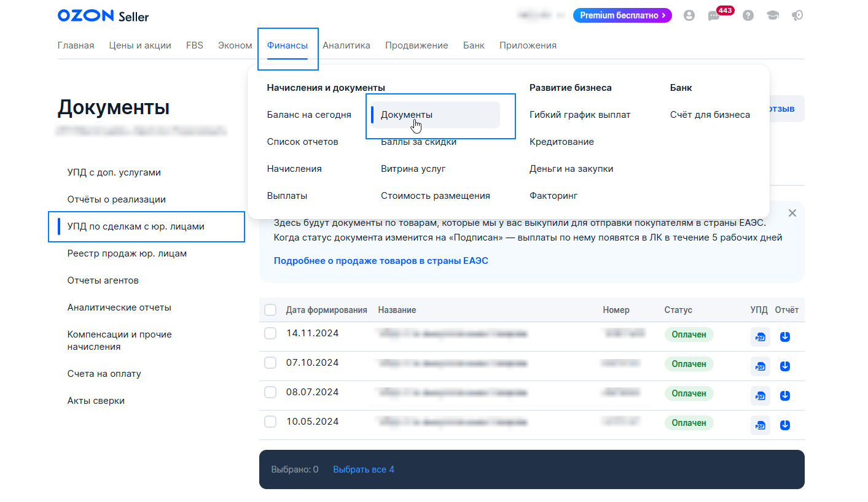Viewport: 868px width, 502px height.
Task: Tick checkbox for 08.07.2024 document
Action: (270, 392)
